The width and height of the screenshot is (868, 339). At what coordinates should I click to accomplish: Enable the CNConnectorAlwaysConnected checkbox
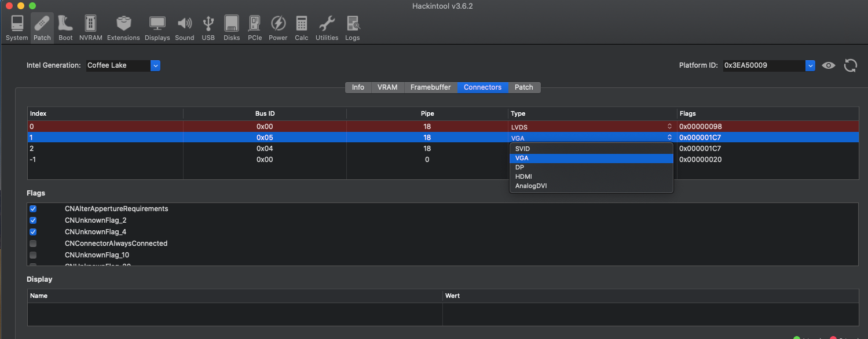click(33, 244)
